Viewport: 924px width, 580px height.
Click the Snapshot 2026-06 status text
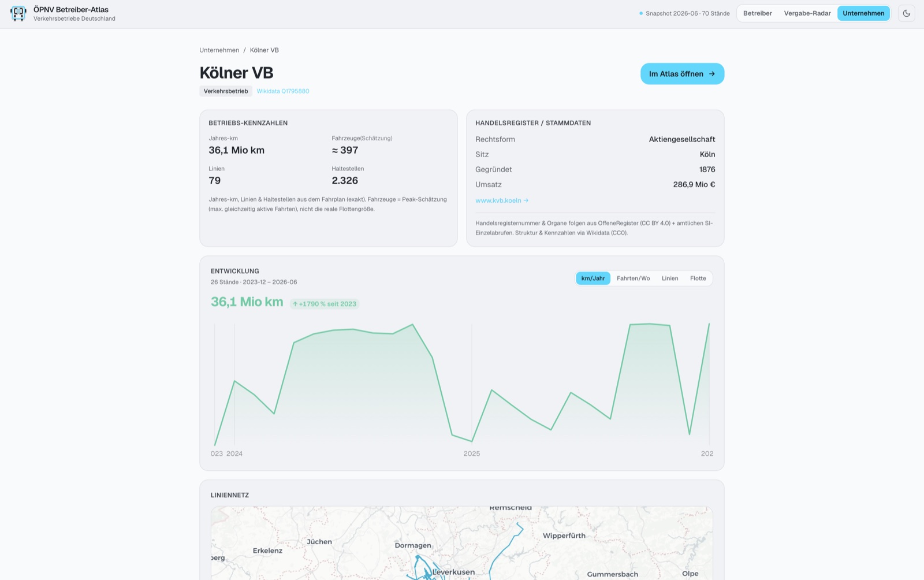684,13
